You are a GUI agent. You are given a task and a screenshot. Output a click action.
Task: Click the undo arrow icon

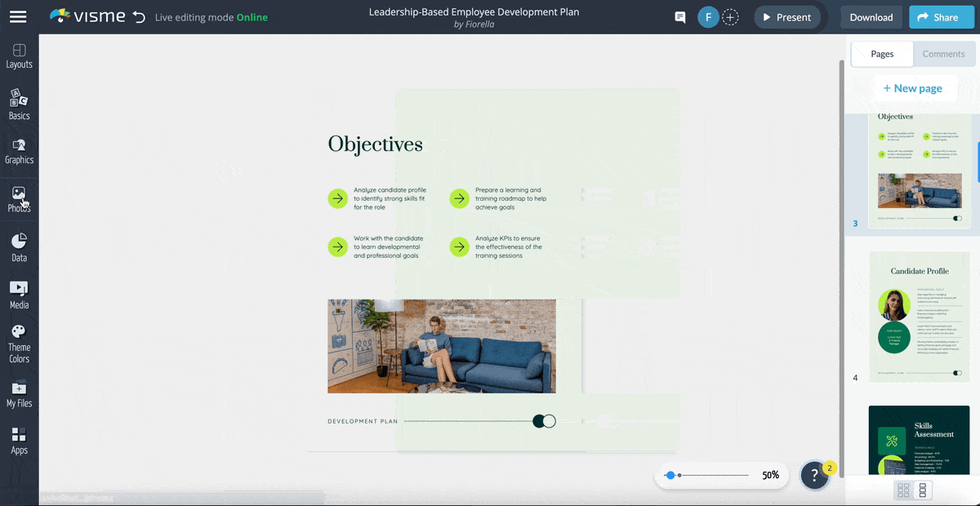(x=139, y=17)
